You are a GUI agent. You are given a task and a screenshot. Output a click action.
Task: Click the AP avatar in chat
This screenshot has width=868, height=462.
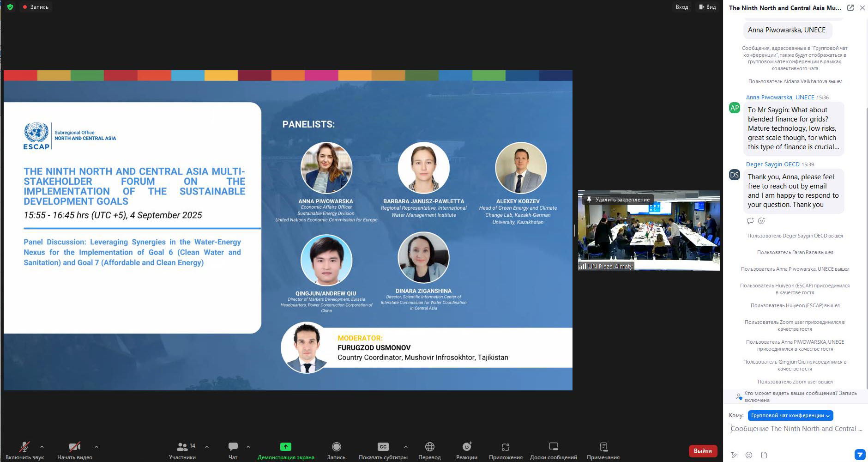coord(734,108)
